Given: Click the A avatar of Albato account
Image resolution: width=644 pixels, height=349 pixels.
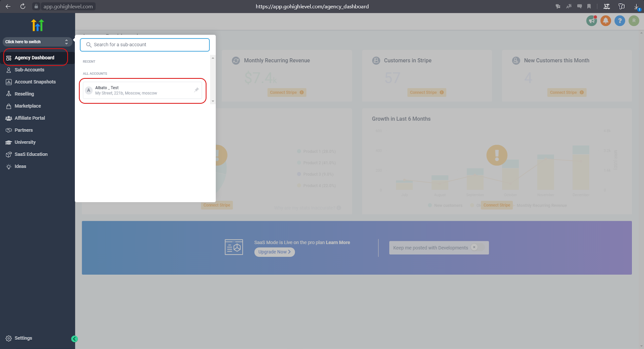Looking at the screenshot, I should click(x=89, y=90).
